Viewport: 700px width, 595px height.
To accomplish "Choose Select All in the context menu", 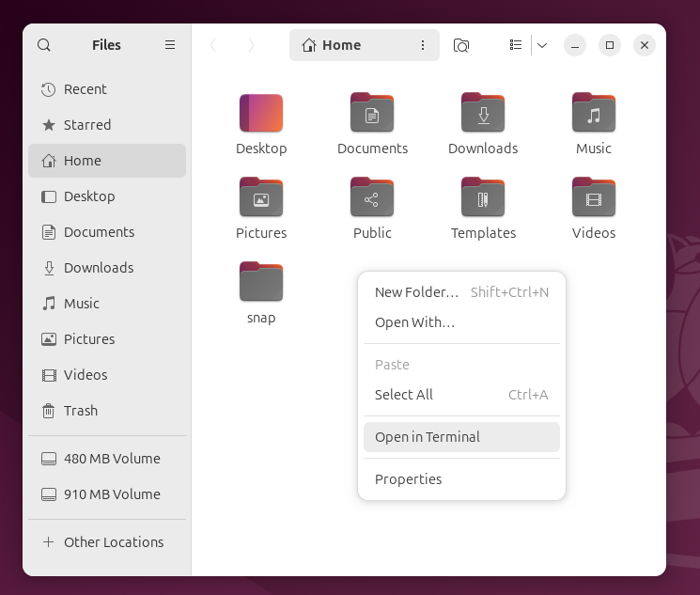I will point(461,395).
